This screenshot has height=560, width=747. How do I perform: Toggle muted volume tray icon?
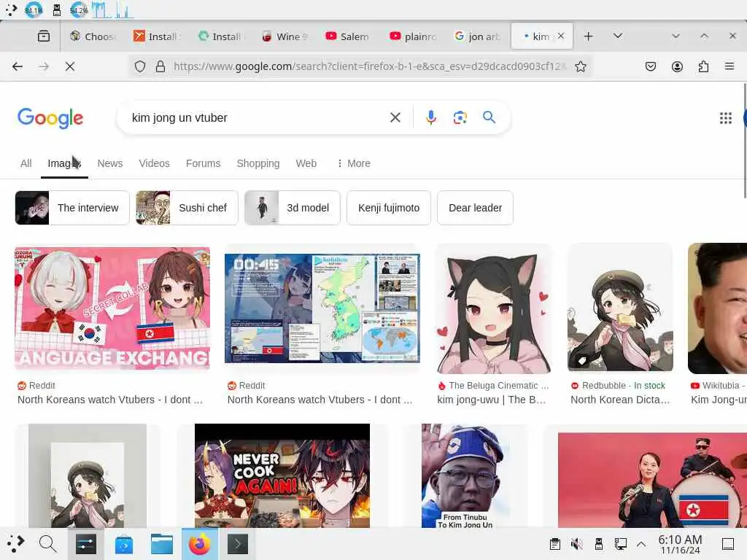576,544
